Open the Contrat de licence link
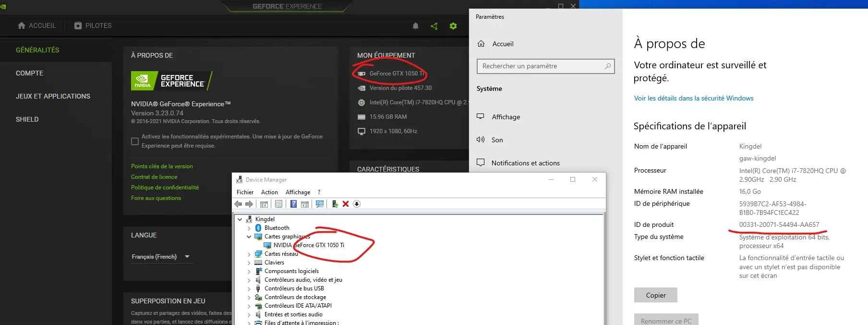This screenshot has width=868, height=325. pos(154,177)
